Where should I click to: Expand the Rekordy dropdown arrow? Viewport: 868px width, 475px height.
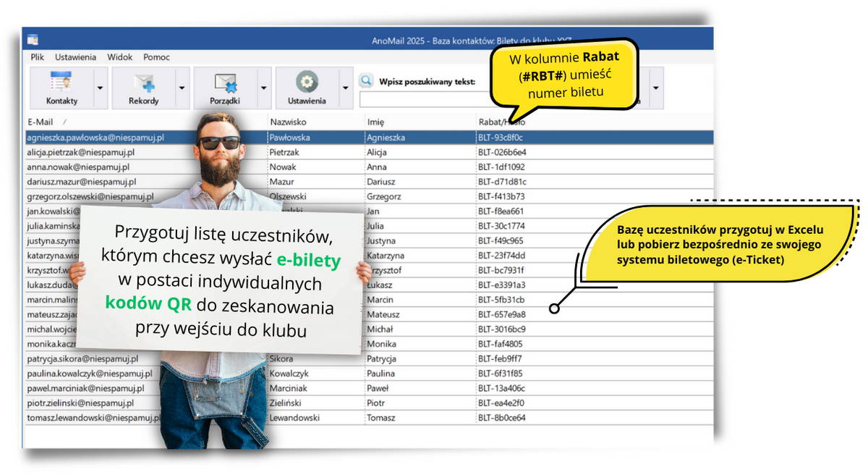point(182,88)
